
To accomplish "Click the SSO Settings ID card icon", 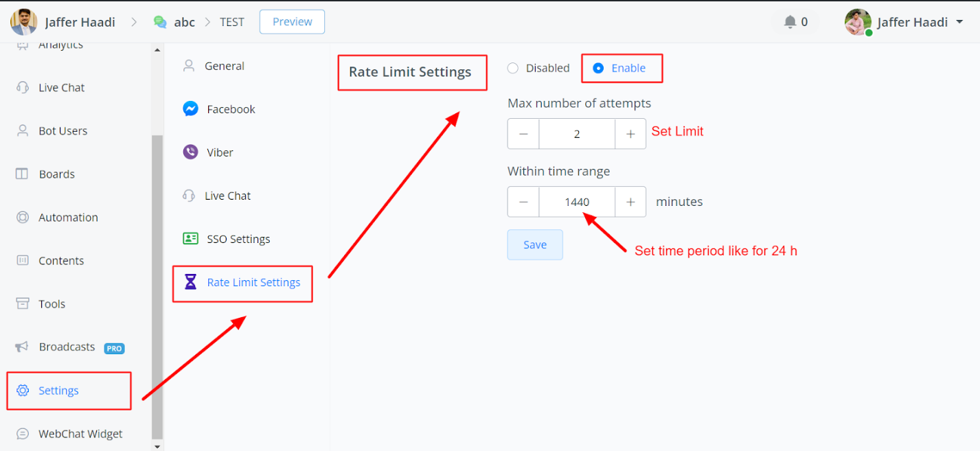I will tap(191, 239).
